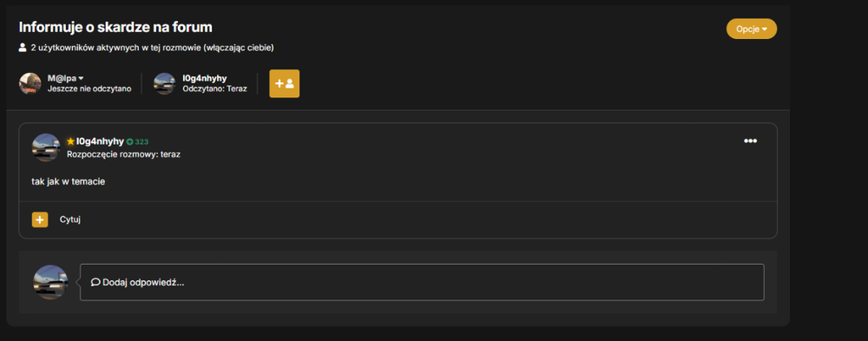Click the Cytuj quote link
Image resolution: width=868 pixels, height=341 pixels.
tap(70, 220)
